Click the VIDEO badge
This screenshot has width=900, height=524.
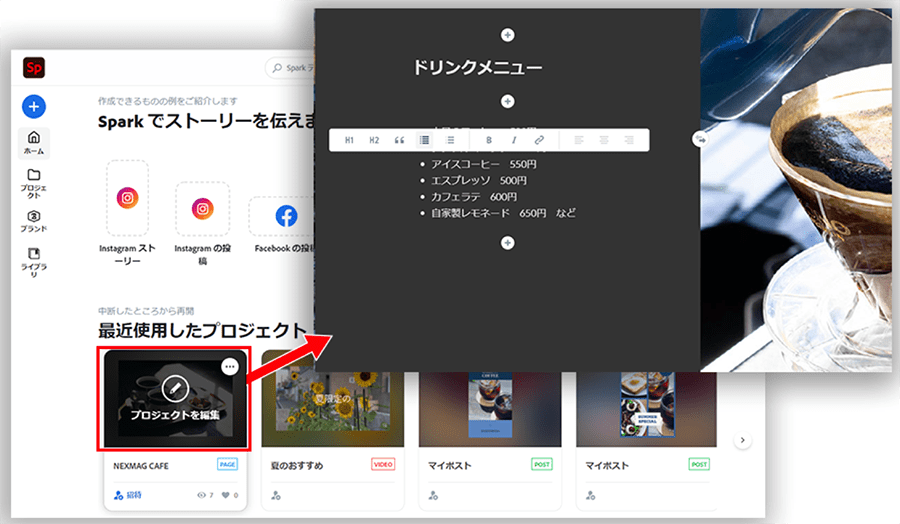pyautogui.click(x=383, y=464)
